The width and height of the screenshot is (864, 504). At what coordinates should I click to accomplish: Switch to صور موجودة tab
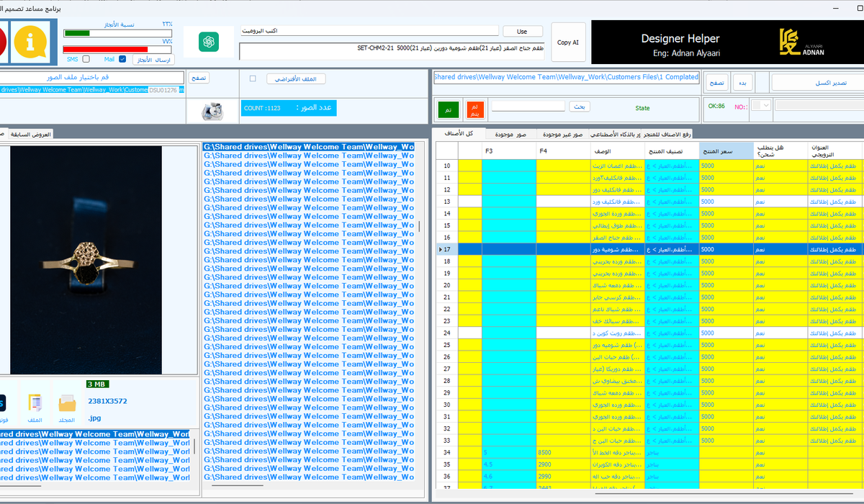pos(510,134)
